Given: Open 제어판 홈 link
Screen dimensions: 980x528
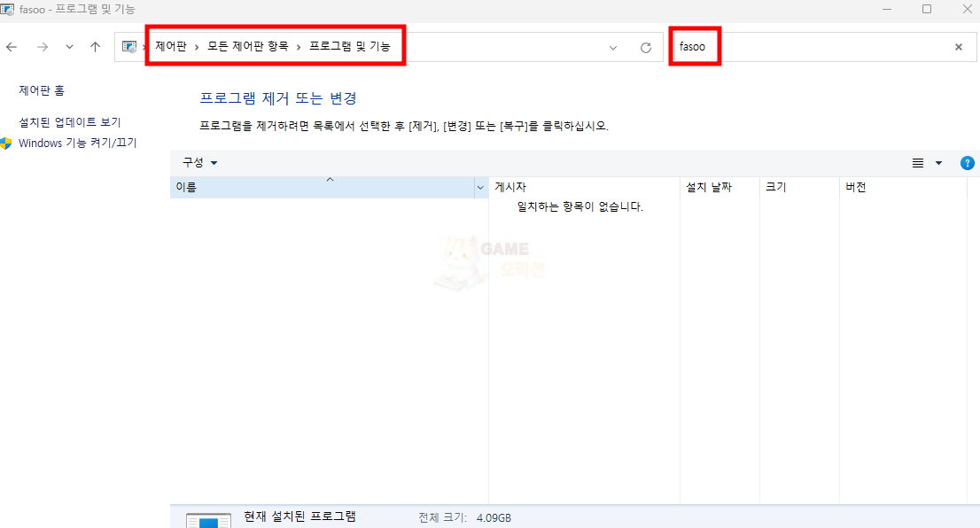Looking at the screenshot, I should (x=42, y=90).
